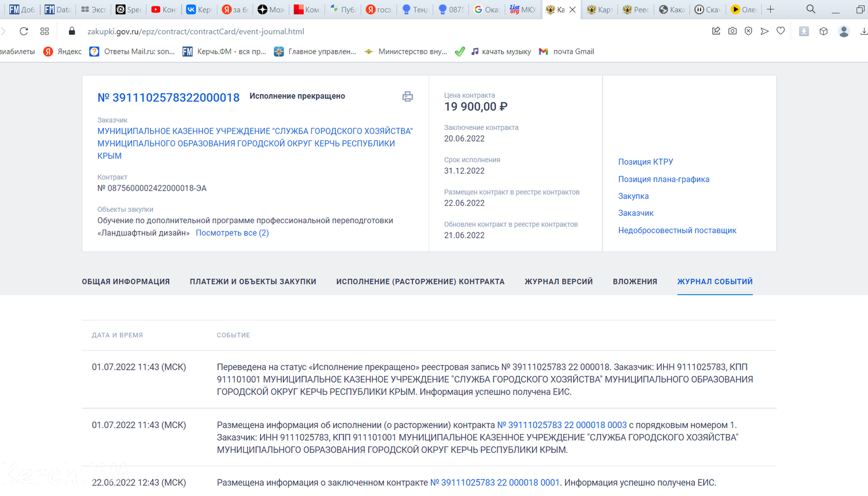Switch to the Общая информация tab
This screenshot has width=868, height=496.
click(x=126, y=282)
